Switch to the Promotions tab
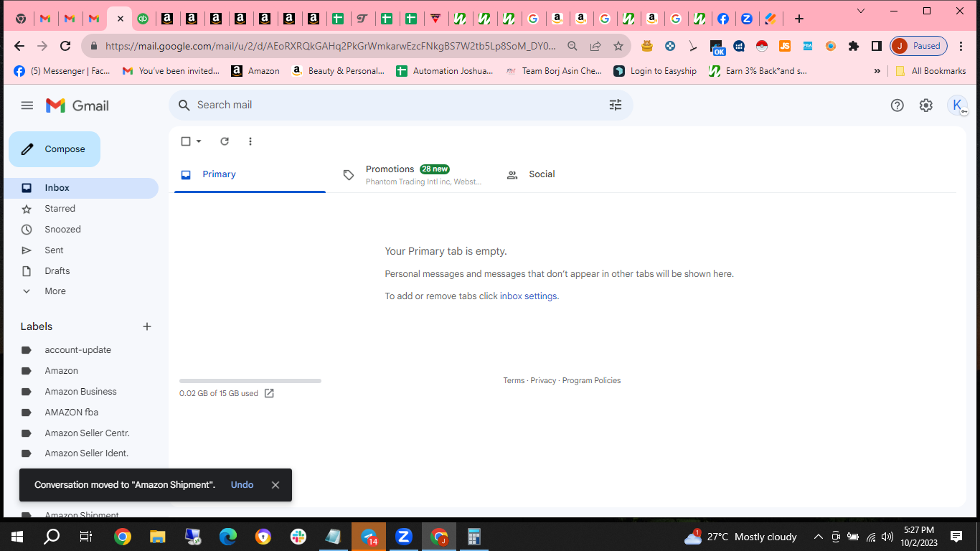The width and height of the screenshot is (980, 551). (x=413, y=174)
